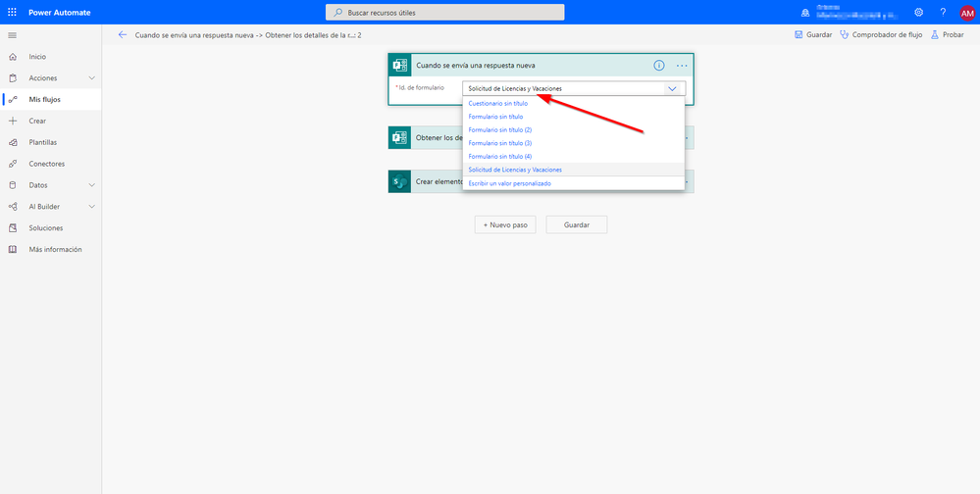The height and width of the screenshot is (494, 980).
Task: Click Comprobador de flujo text in toolbar
Action: 887,35
